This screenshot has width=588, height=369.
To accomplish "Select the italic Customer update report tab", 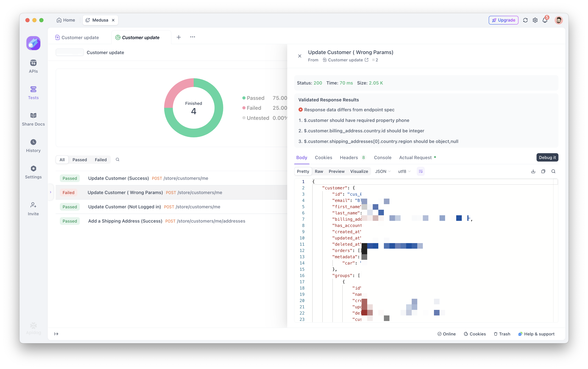I will click(x=141, y=37).
